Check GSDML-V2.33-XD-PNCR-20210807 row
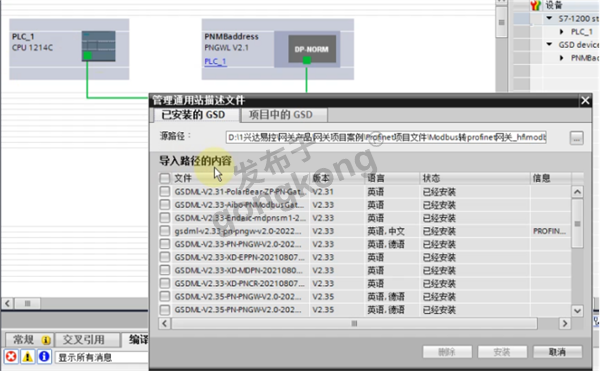 [x=165, y=283]
